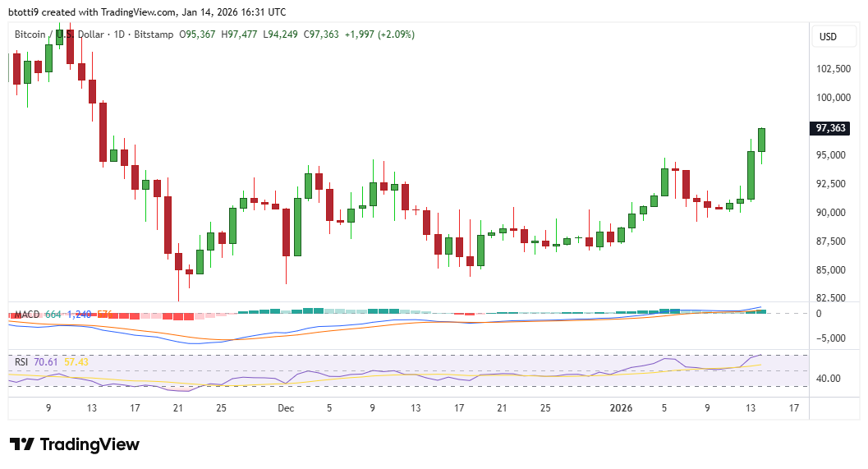Click the TradingView logo icon

[22, 444]
